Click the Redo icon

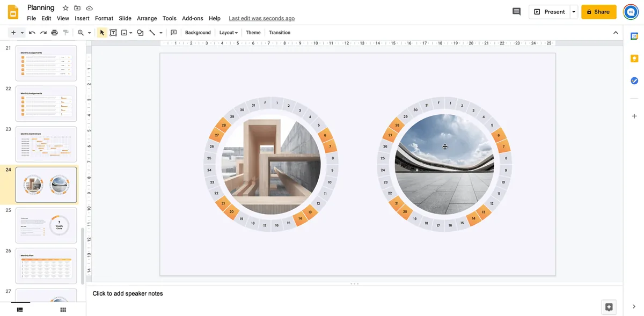coord(43,33)
